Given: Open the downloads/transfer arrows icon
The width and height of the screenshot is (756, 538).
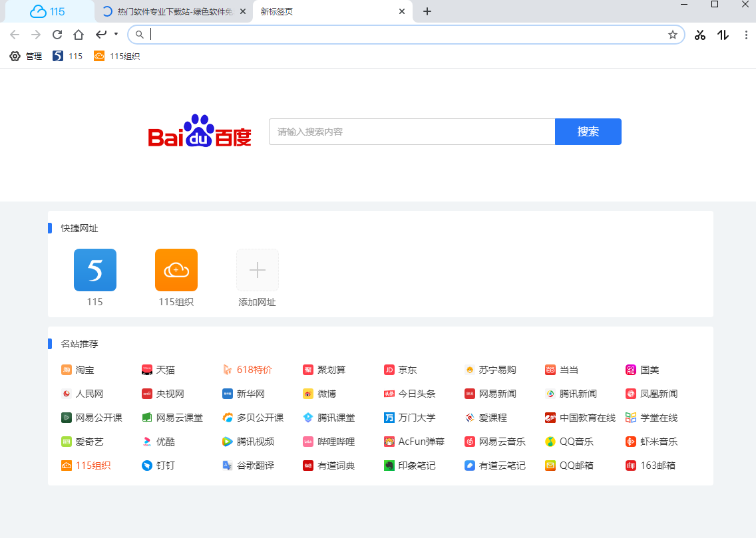Looking at the screenshot, I should [723, 35].
